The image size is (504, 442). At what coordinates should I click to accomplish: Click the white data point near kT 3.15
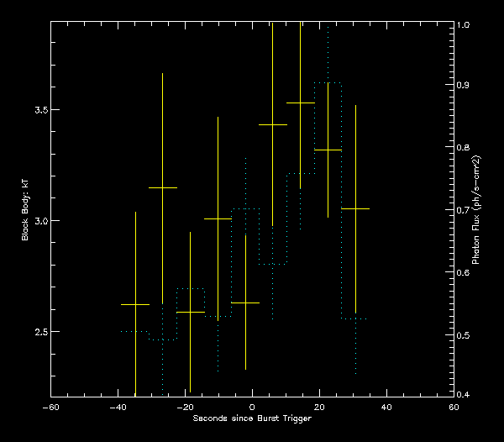[162, 187]
